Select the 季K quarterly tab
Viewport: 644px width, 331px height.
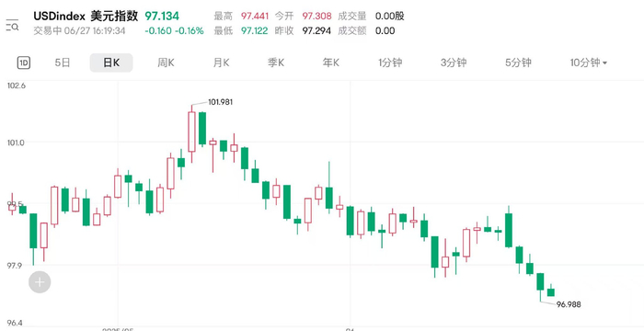[x=276, y=63]
